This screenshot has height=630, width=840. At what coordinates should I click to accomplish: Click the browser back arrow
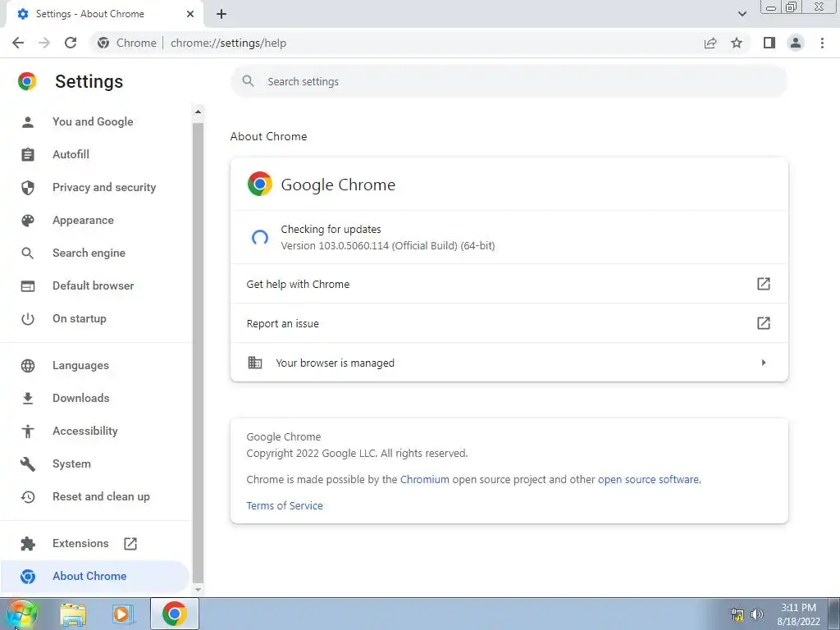click(18, 43)
